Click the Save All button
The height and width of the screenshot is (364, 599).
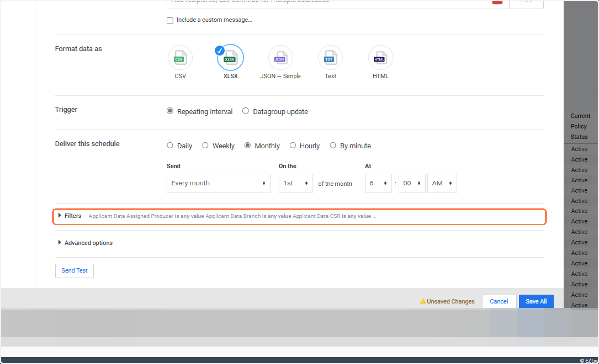pyautogui.click(x=536, y=301)
